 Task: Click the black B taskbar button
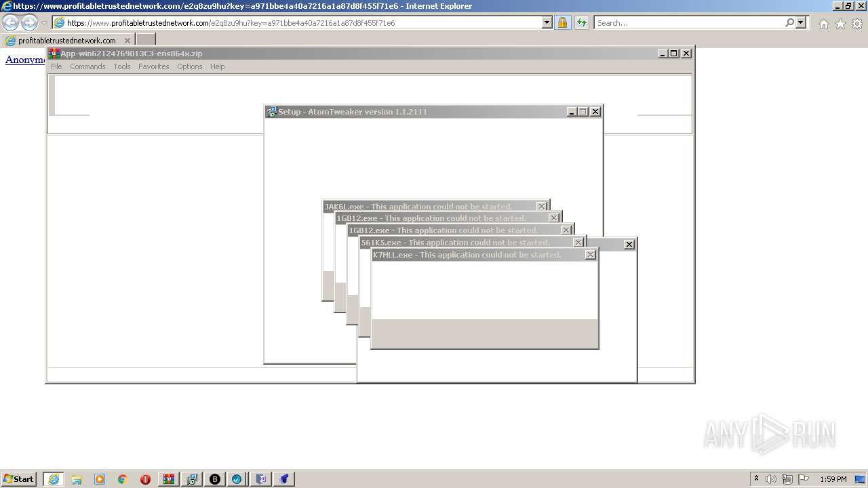[x=215, y=479]
